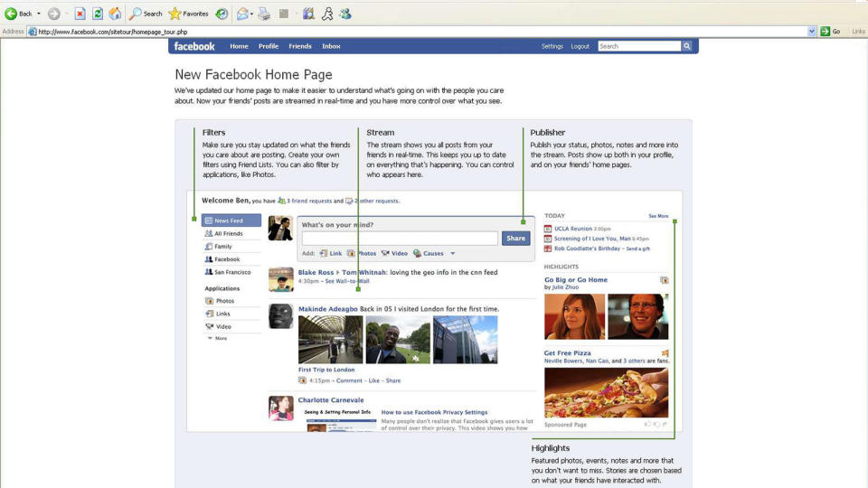Stop page loading with the red X
This screenshot has height=488, width=868.
pyautogui.click(x=80, y=14)
